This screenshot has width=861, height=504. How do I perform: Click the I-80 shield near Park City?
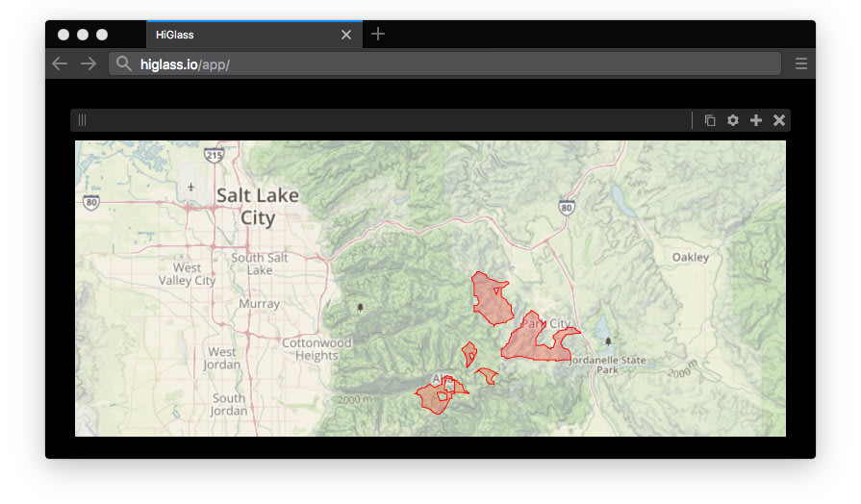[567, 208]
